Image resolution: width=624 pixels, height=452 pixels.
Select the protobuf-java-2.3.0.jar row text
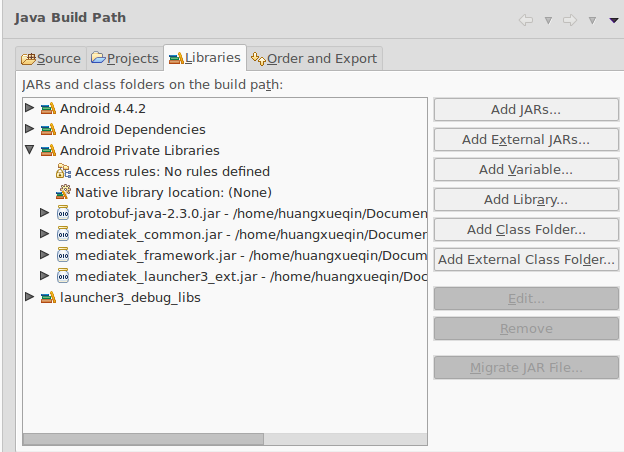[x=251, y=214]
